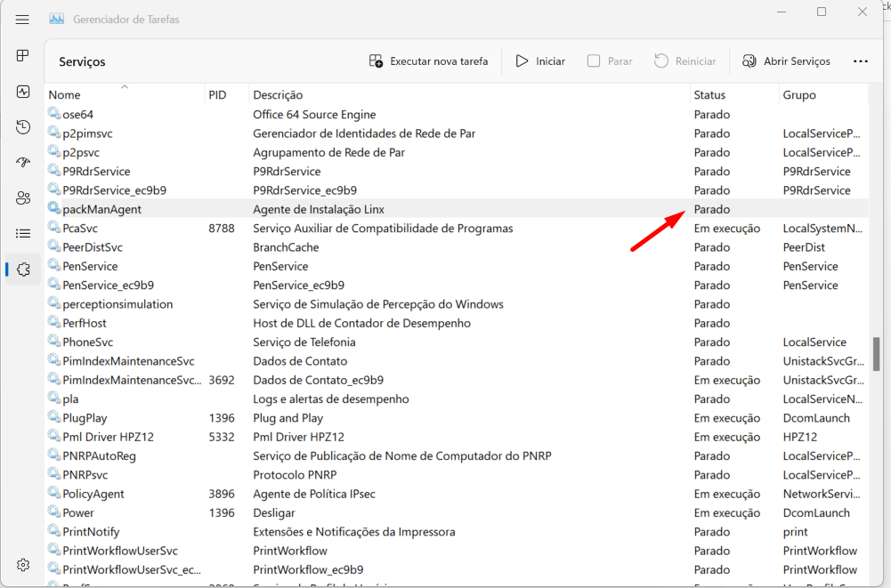This screenshot has height=588, width=891.
Task: Click the HPZ12 group cell
Action: [x=799, y=437]
